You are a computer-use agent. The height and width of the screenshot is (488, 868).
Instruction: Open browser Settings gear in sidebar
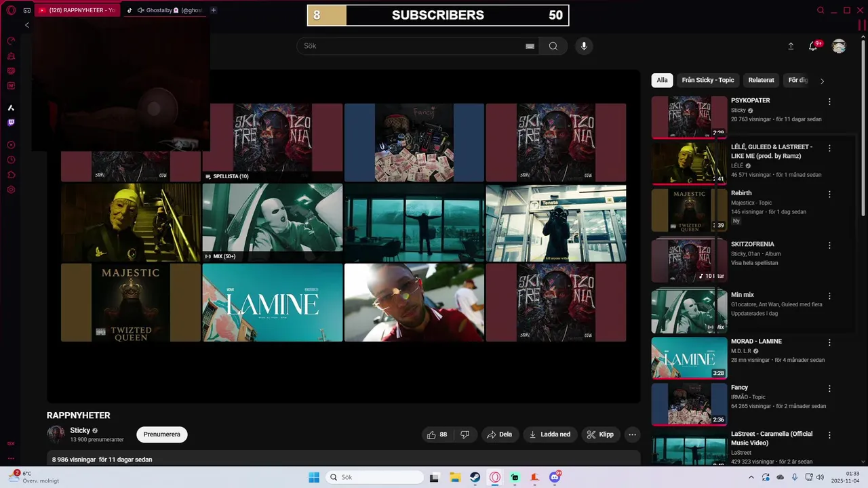coord(11,190)
